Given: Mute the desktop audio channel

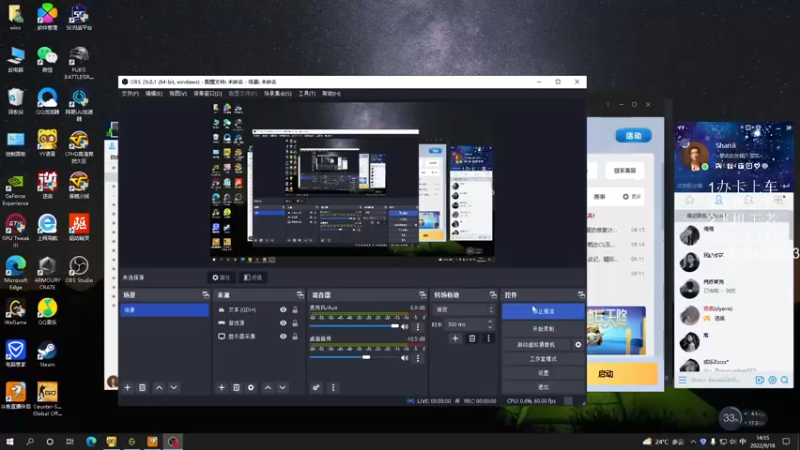Looking at the screenshot, I should pos(405,358).
